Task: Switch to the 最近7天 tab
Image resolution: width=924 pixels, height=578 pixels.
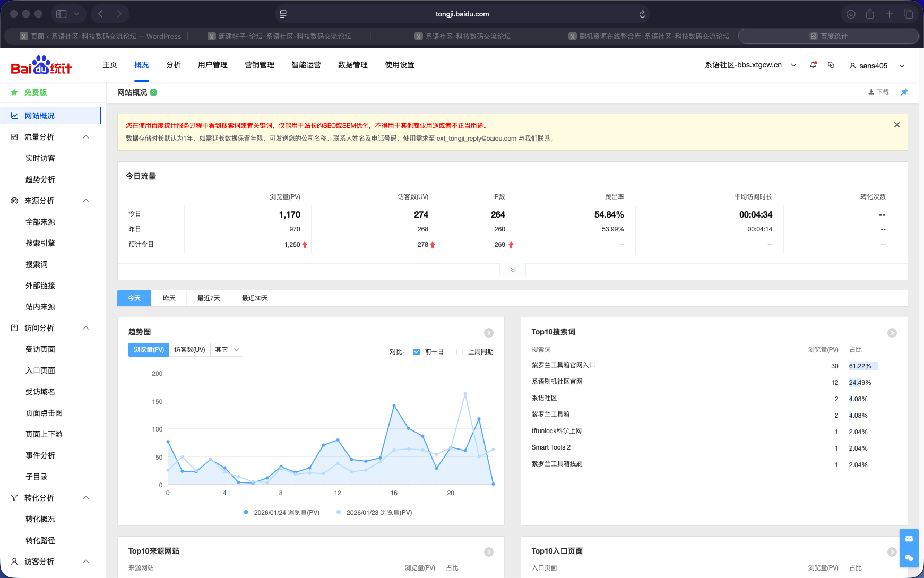Action: (209, 298)
